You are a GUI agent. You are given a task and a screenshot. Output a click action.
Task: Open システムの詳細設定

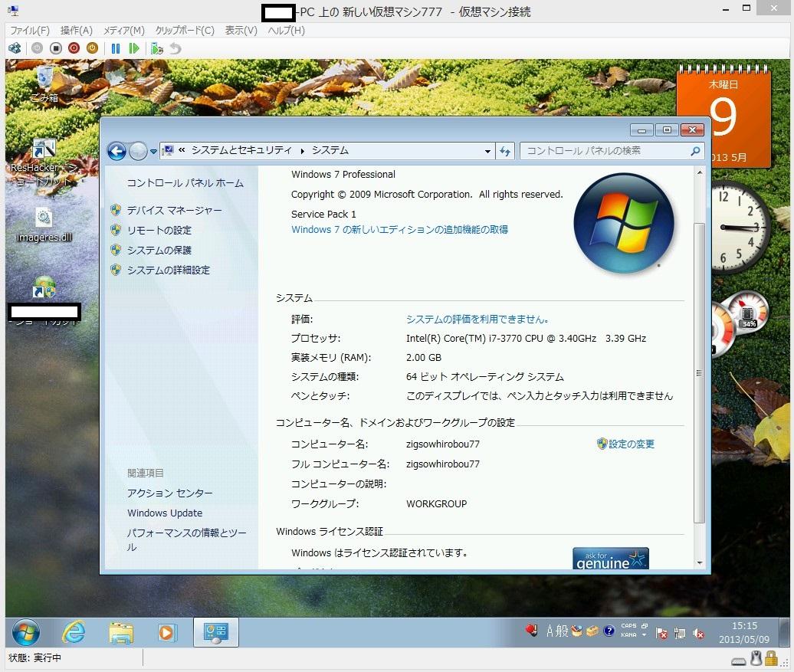(x=168, y=270)
